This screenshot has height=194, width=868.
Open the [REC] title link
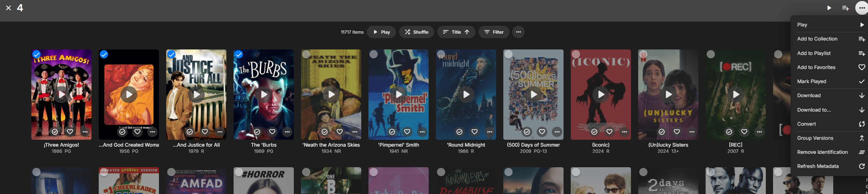[736, 145]
